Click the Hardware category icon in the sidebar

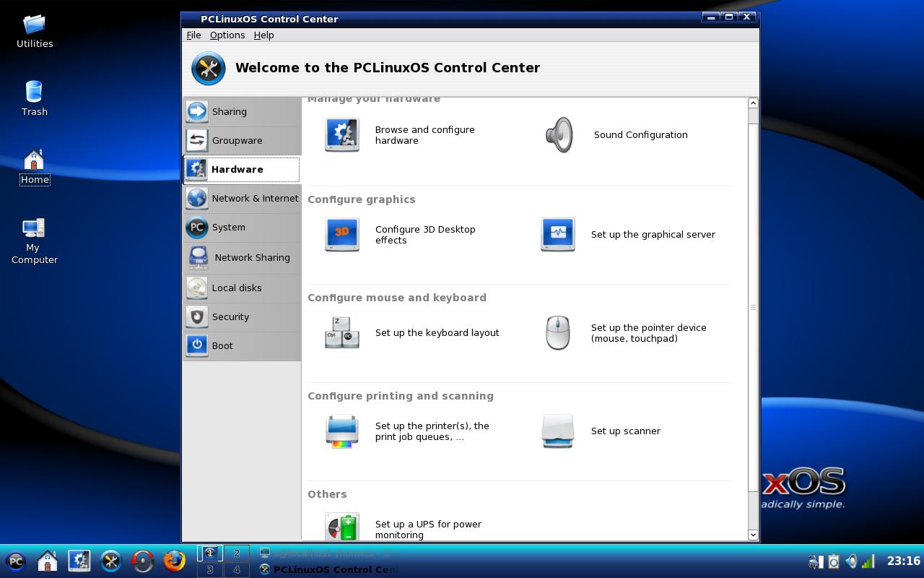point(196,169)
